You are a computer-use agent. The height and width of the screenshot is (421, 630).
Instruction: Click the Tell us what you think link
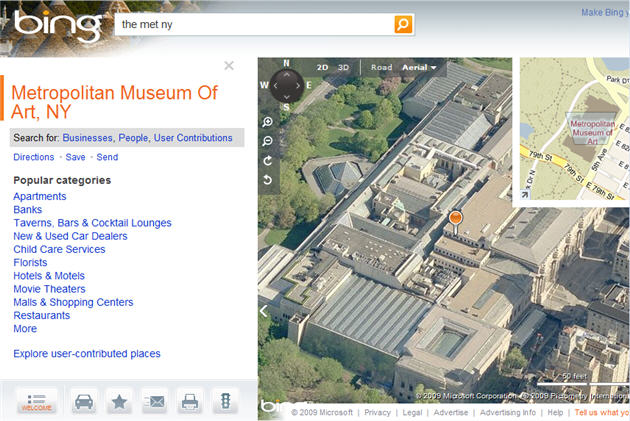click(x=602, y=413)
